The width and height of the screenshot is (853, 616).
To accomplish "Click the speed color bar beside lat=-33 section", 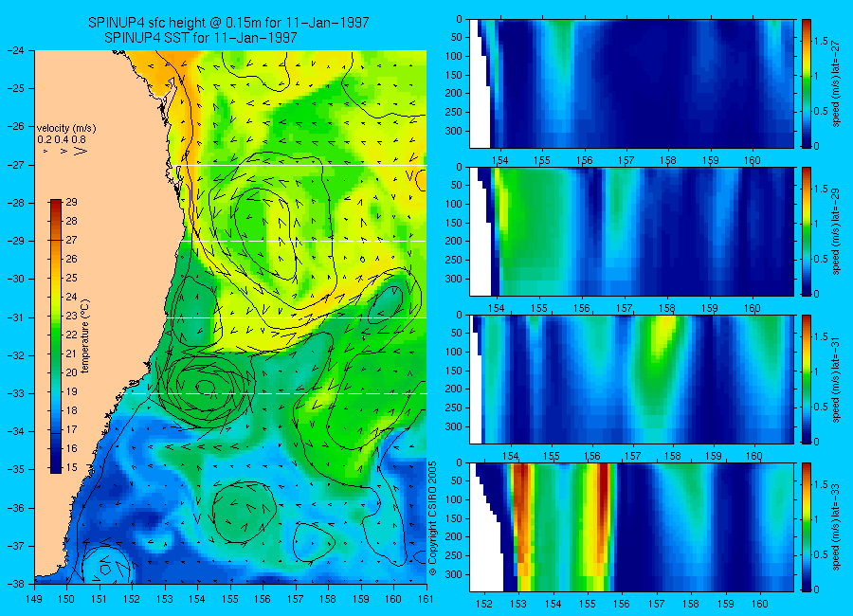I will [806, 527].
